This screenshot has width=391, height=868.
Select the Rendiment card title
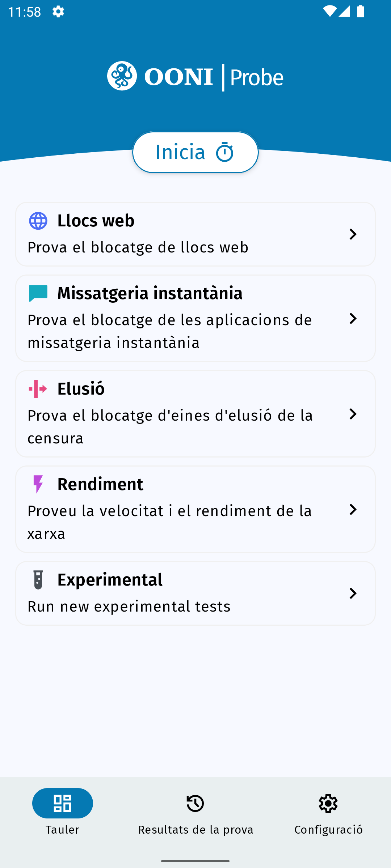100,484
